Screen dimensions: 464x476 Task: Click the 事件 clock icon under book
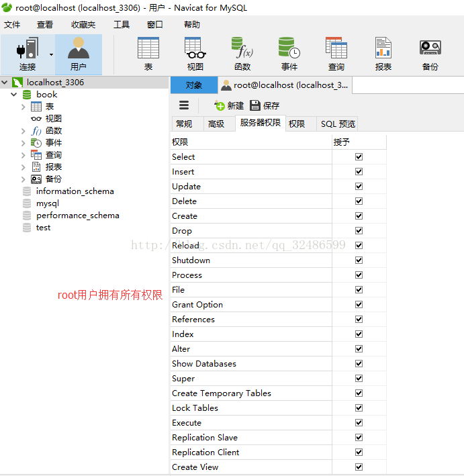coord(36,143)
